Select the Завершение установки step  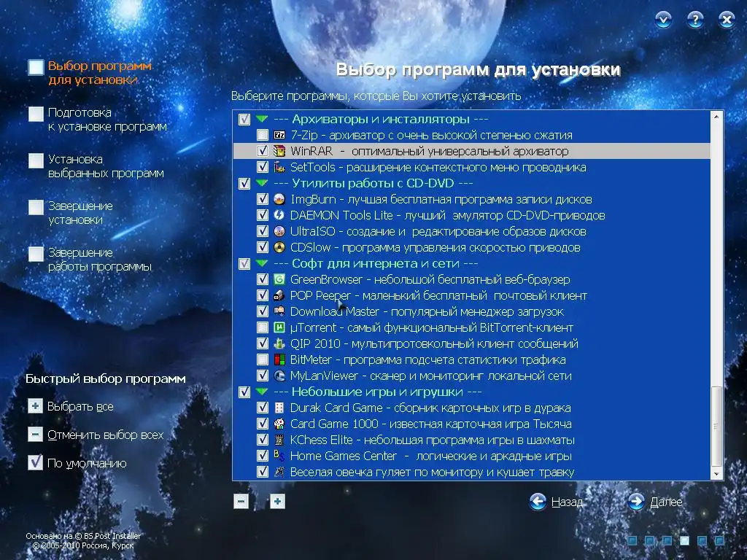click(x=71, y=213)
